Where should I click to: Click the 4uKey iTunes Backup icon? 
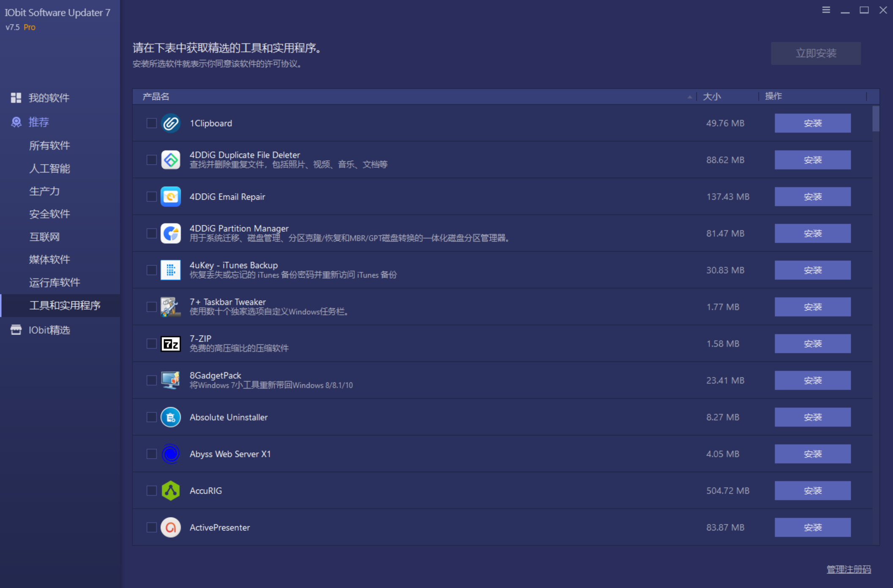171,270
